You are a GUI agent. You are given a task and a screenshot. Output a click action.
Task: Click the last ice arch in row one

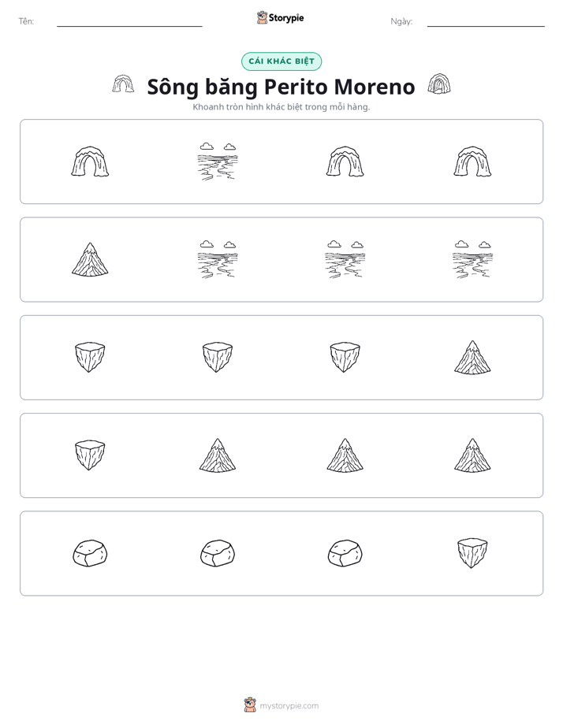click(472, 162)
